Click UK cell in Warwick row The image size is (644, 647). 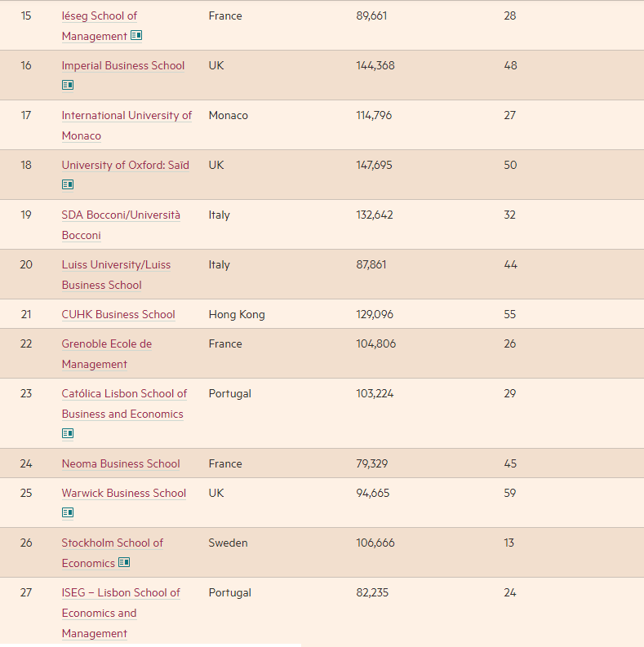point(216,493)
